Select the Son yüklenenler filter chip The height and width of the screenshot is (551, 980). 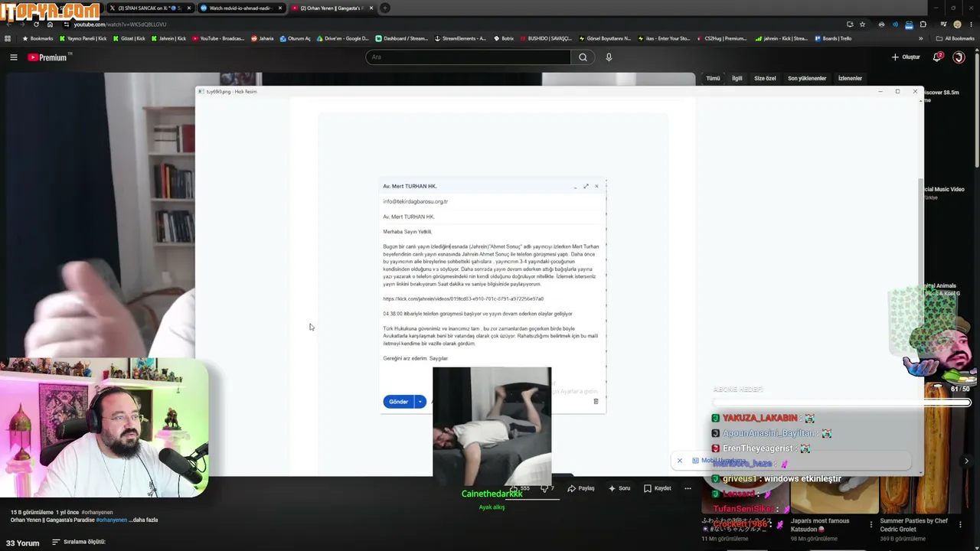point(807,78)
